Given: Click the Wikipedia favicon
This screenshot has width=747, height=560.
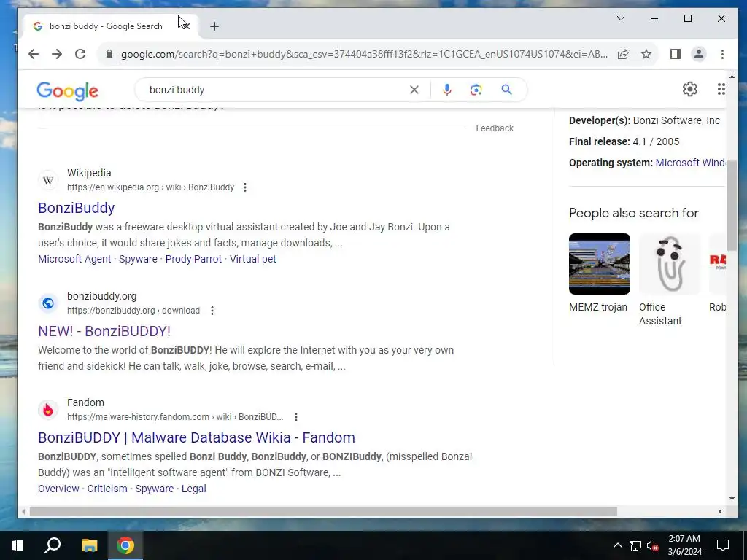Looking at the screenshot, I should click(48, 181).
